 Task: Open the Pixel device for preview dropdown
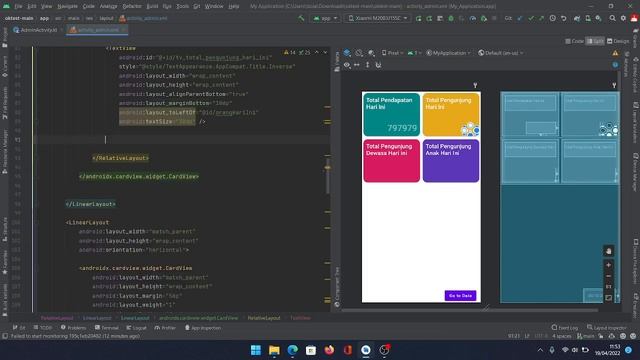pos(392,53)
